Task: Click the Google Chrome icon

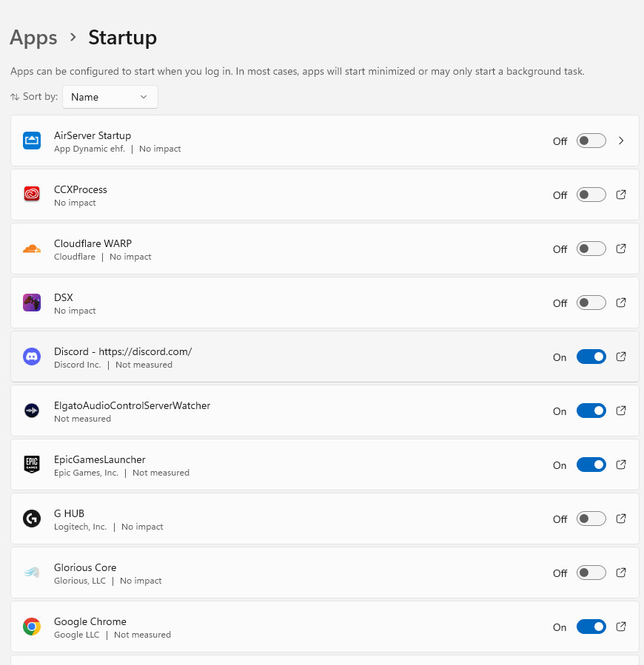Action: point(32,627)
